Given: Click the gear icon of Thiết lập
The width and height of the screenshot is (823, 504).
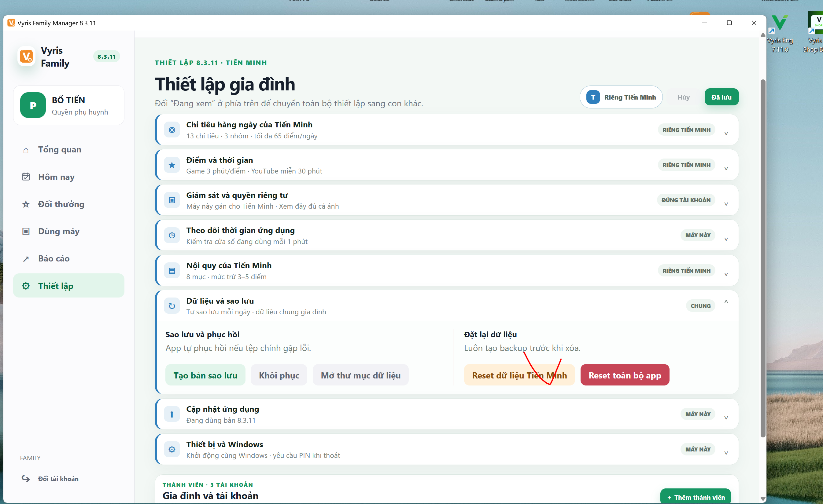Looking at the screenshot, I should point(26,286).
